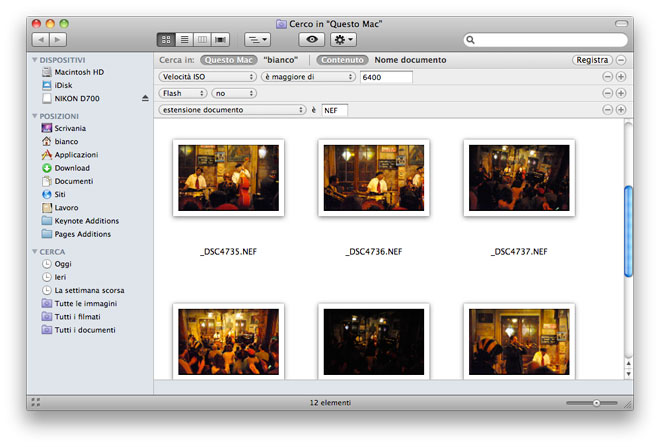The image size is (660, 447).
Task: Open the Velocità ISO attribute dropdown
Action: pyautogui.click(x=208, y=77)
